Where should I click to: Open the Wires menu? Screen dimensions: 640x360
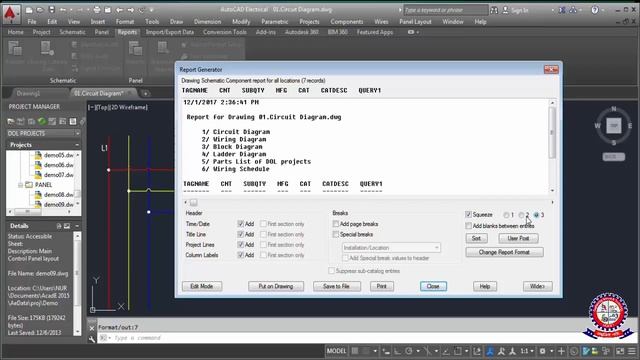381,22
